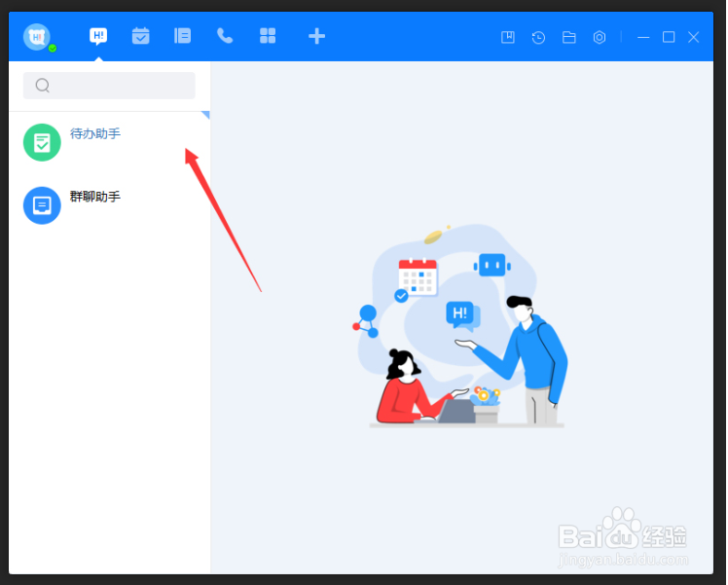The height and width of the screenshot is (585, 728).
Task: Open the hexagon settings icon
Action: click(600, 37)
